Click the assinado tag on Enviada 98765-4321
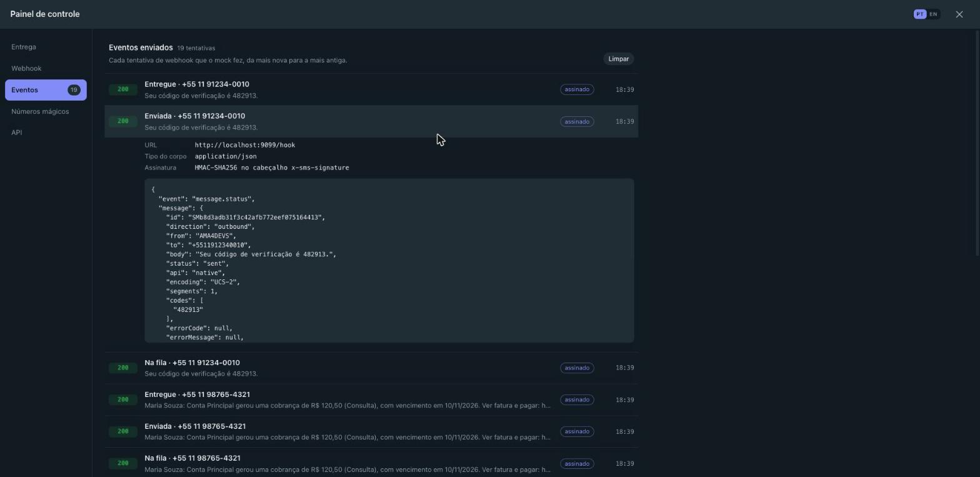This screenshot has height=477, width=980. (577, 431)
